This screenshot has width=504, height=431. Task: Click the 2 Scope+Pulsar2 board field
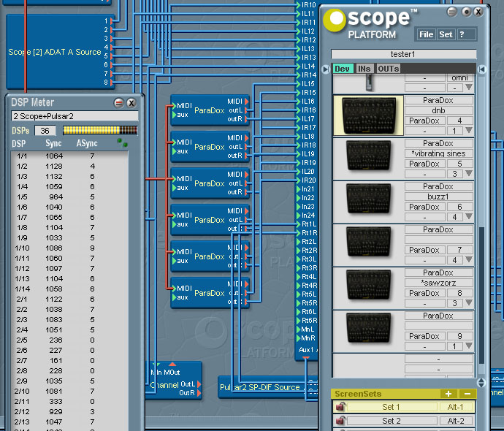[75, 116]
